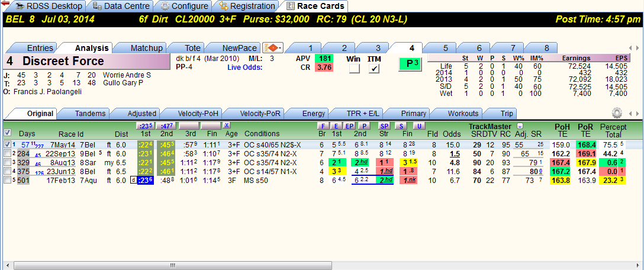
Task: Click the SP running style button
Action: (384, 126)
